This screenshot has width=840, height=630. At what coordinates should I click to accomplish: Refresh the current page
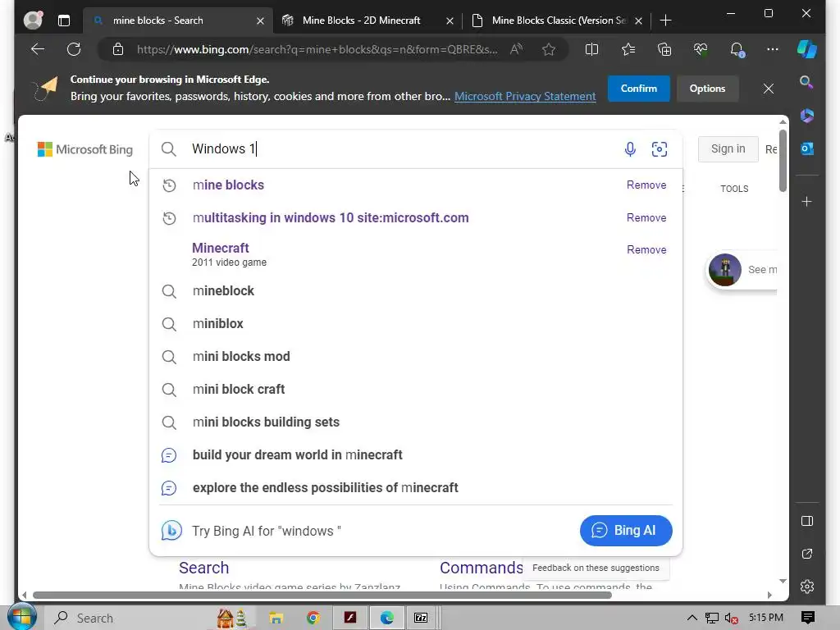[74, 49]
